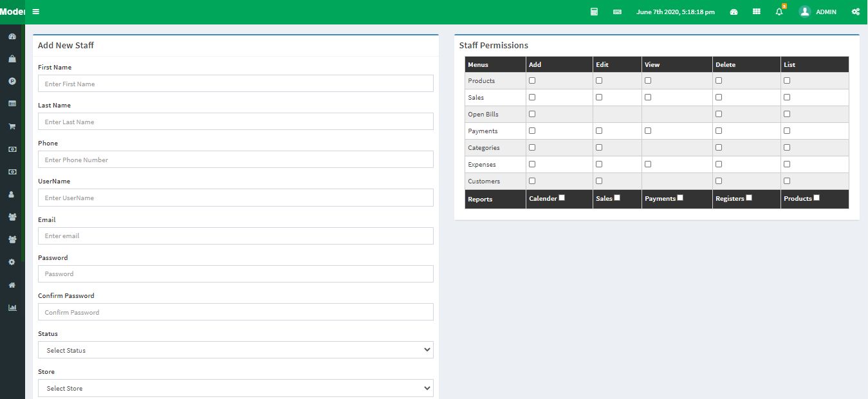
Task: Enable Delete permission for Payments
Action: [x=719, y=131]
